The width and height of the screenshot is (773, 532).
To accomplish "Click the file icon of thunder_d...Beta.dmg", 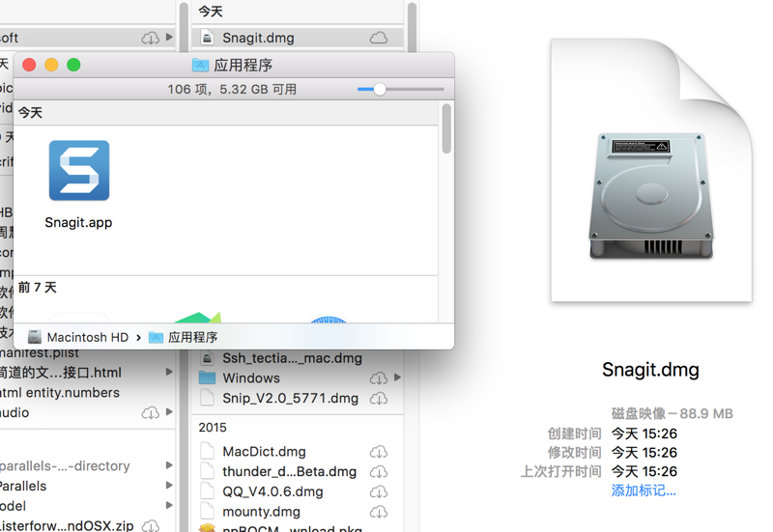I will pyautogui.click(x=208, y=471).
